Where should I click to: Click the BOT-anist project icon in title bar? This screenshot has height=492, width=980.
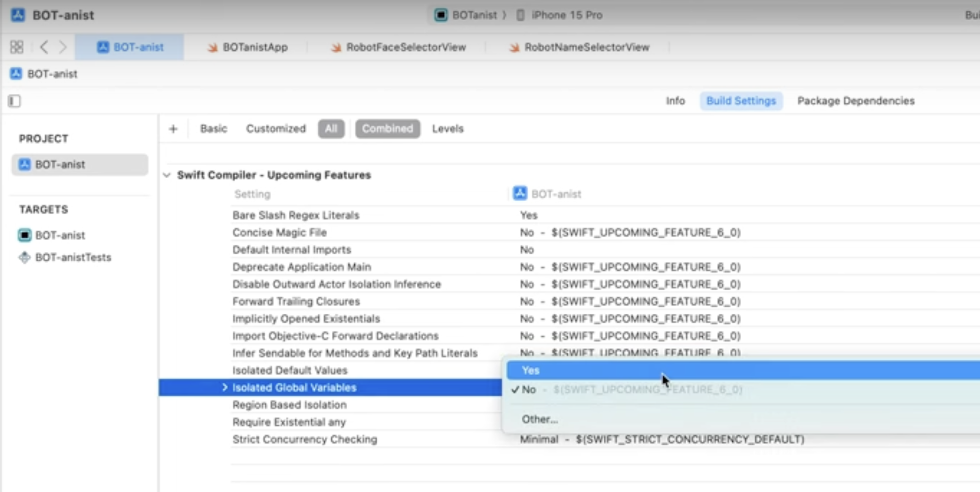click(x=18, y=15)
